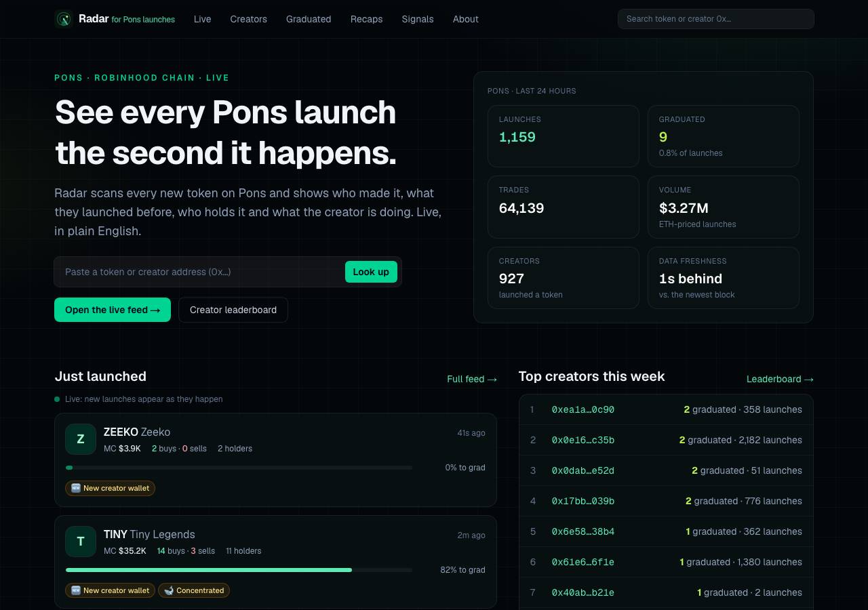Open creator 0x40ab…b21e

click(583, 592)
